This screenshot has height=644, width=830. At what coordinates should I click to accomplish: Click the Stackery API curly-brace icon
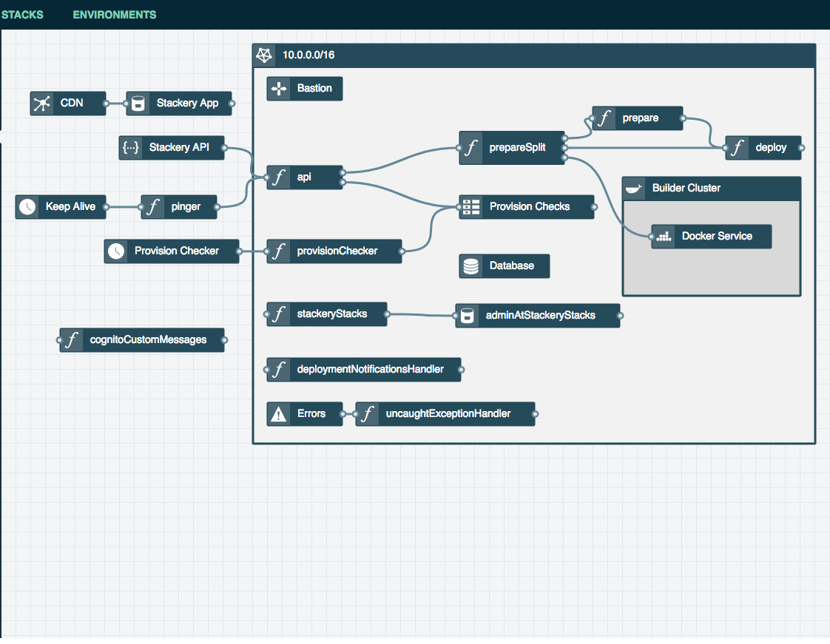pyautogui.click(x=131, y=148)
